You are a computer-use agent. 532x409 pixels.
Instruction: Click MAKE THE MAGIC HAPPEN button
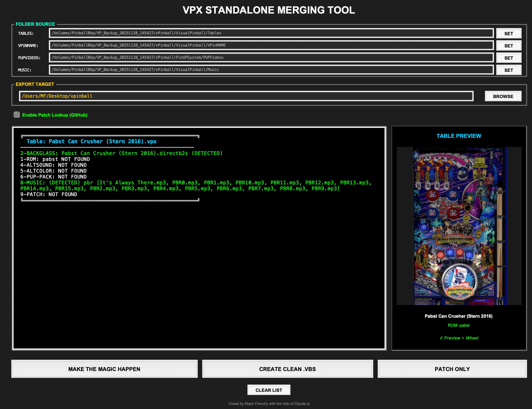[104, 369]
